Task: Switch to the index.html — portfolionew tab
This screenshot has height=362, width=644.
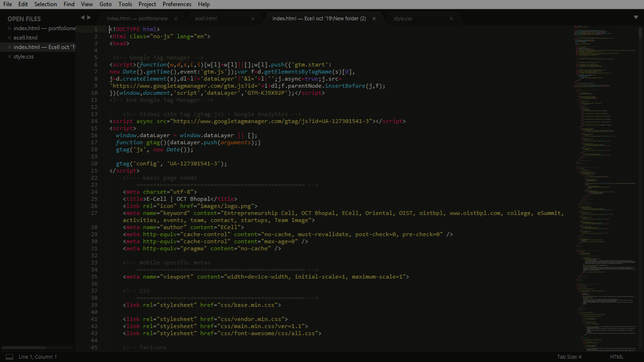Action: point(137,18)
